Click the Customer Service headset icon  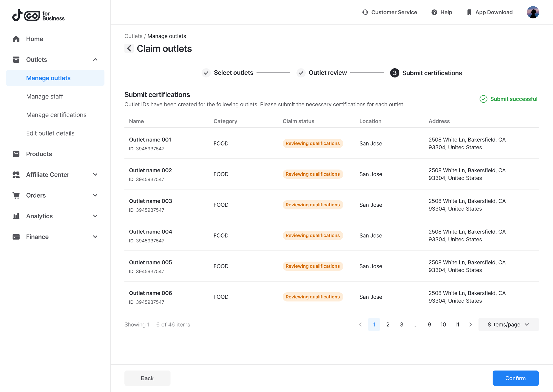tap(365, 12)
